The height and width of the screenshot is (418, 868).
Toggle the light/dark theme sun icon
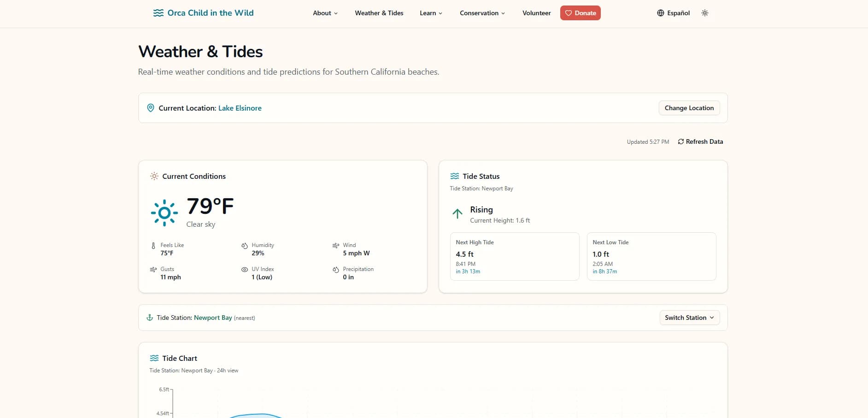point(704,13)
